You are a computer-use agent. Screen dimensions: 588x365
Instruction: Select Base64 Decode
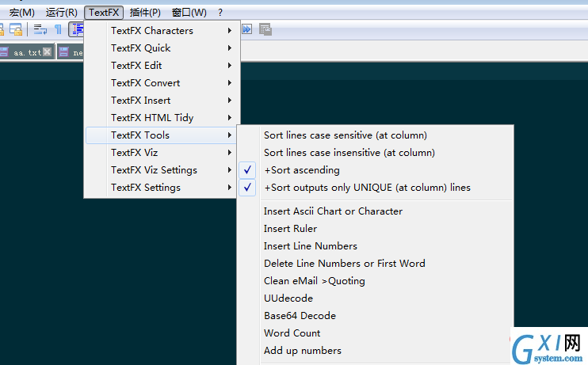(376, 316)
